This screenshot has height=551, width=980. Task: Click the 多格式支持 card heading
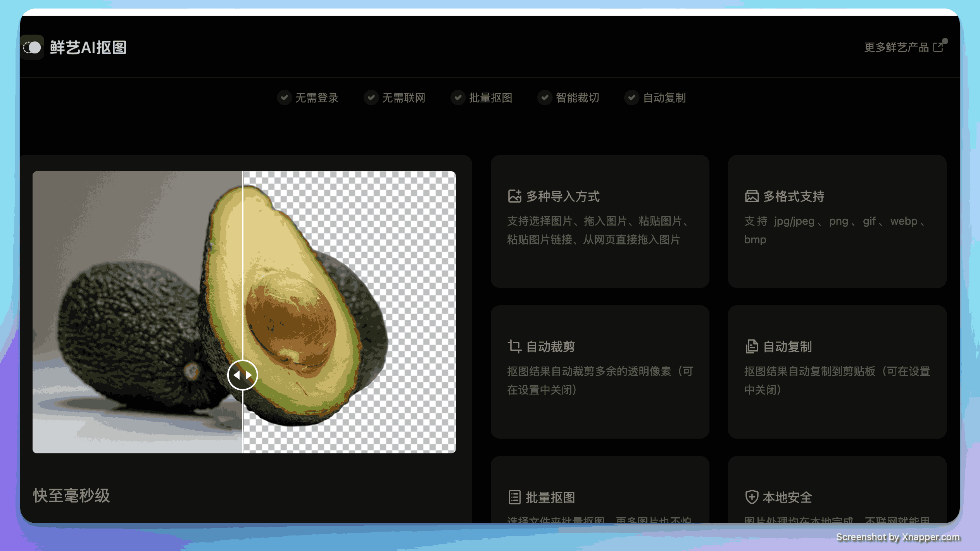click(794, 196)
